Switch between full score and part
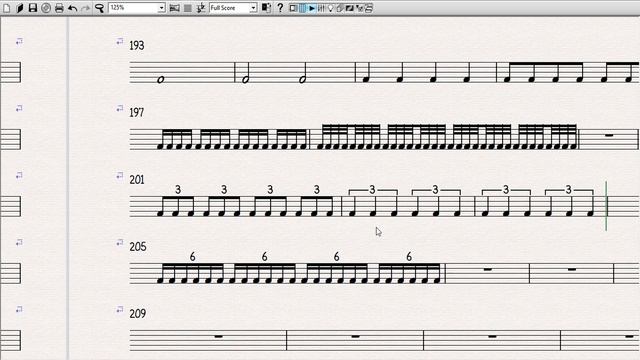 pyautogui.click(x=266, y=8)
